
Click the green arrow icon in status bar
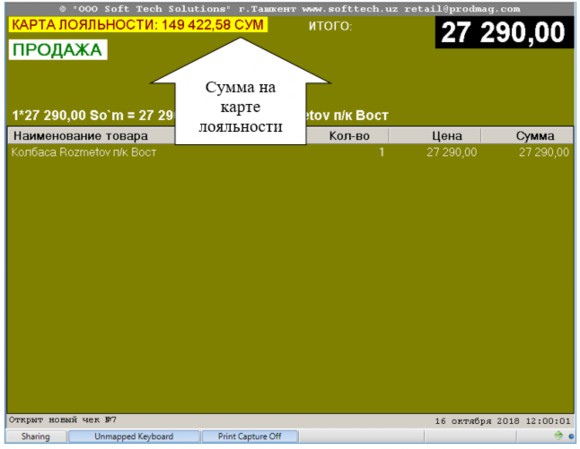click(x=558, y=435)
